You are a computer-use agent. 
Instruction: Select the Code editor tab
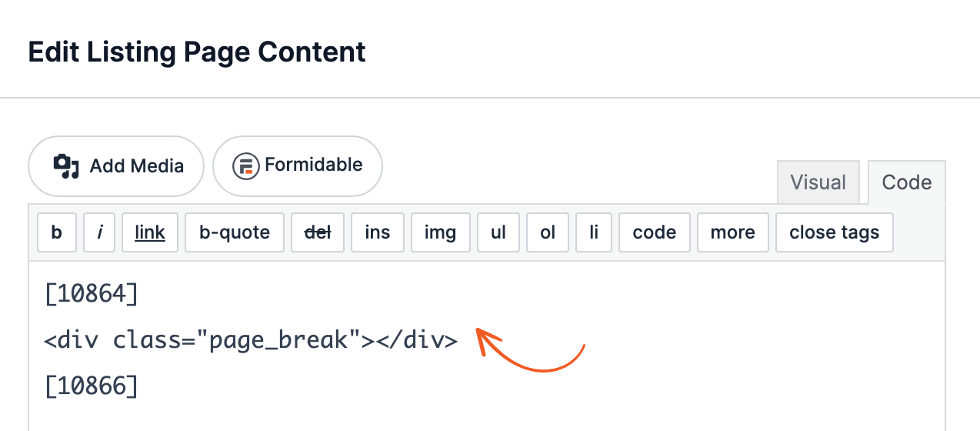pyautogui.click(x=907, y=182)
